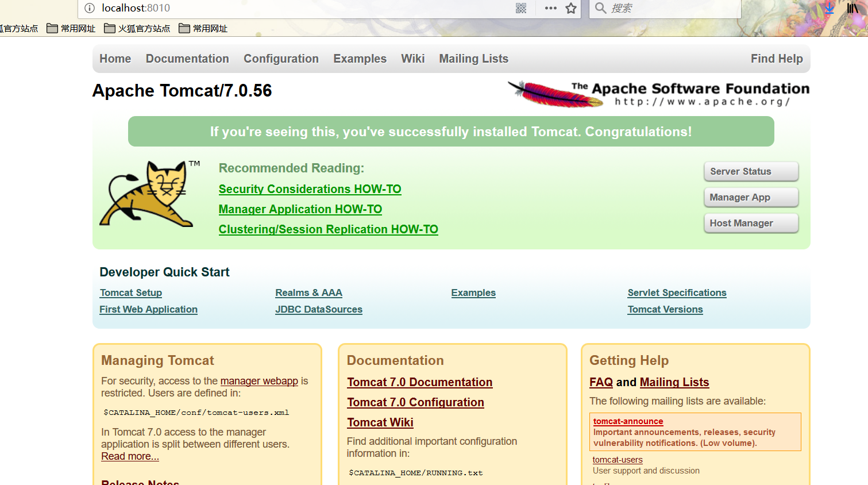The height and width of the screenshot is (485, 868).
Task: Click the Apache Tomcat/7.0.56 heading
Action: click(182, 91)
